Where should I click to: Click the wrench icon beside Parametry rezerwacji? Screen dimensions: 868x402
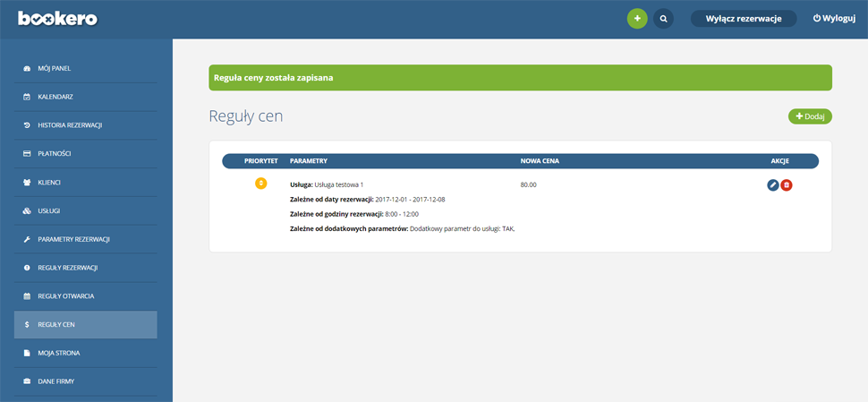tap(27, 239)
